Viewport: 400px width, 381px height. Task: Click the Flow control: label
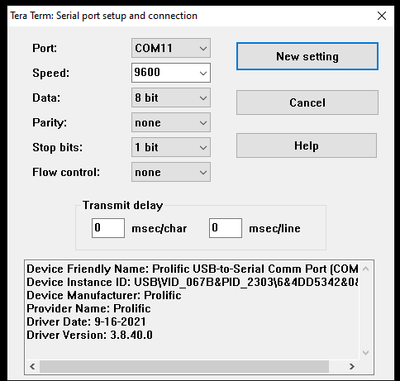point(66,172)
